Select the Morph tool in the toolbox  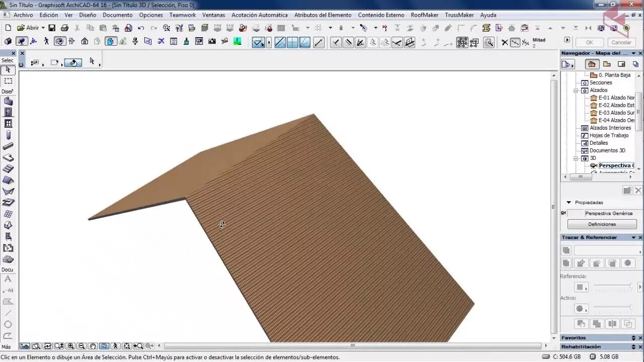pyautogui.click(x=8, y=225)
